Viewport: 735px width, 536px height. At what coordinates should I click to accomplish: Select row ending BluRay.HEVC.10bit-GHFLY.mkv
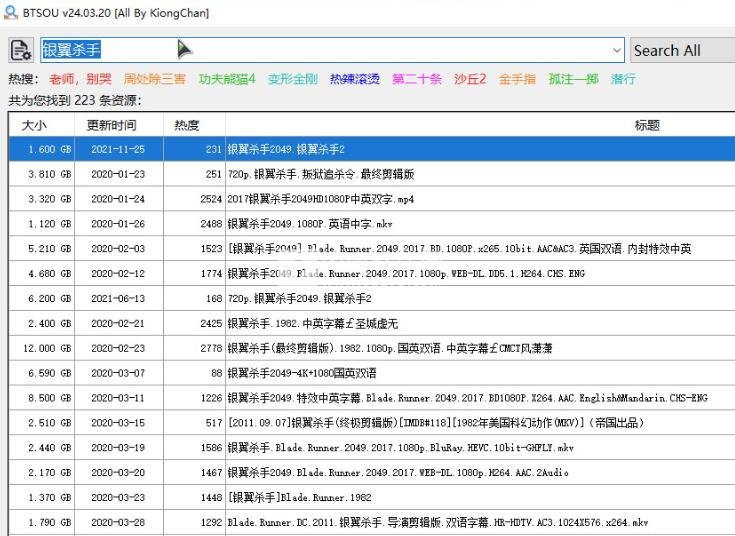tap(372, 447)
